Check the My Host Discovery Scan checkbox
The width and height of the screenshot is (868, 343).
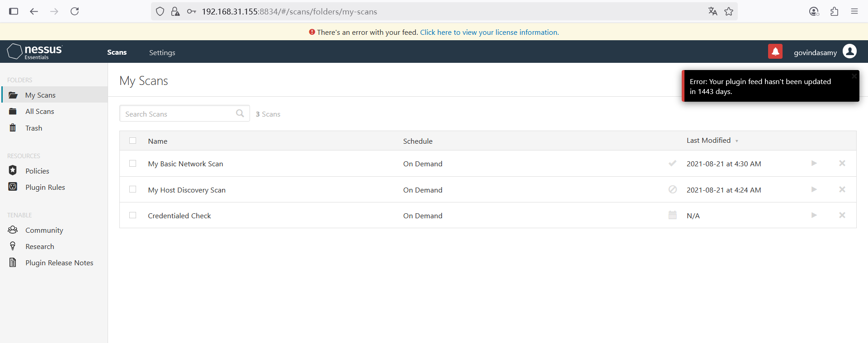coord(132,189)
